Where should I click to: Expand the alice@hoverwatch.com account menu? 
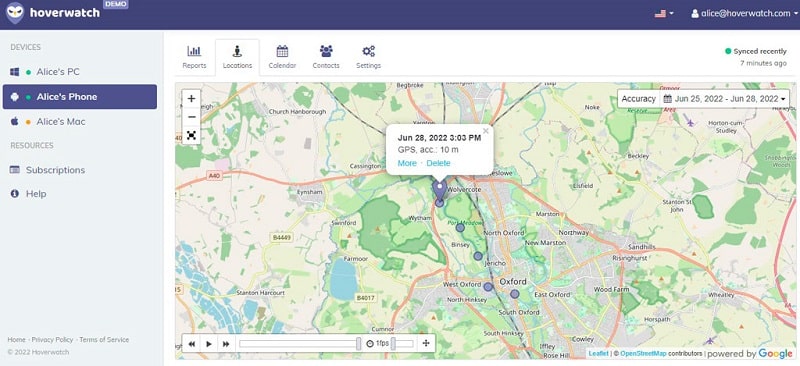point(744,14)
